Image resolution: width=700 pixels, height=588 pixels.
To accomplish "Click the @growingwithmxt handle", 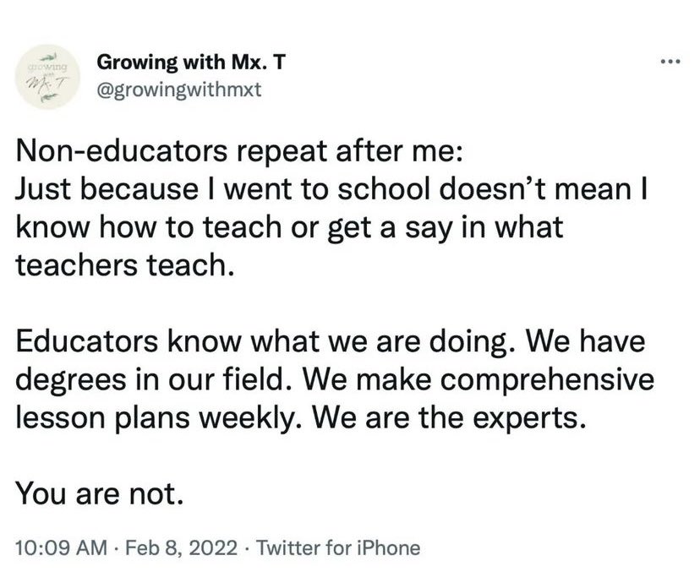I will (179, 90).
